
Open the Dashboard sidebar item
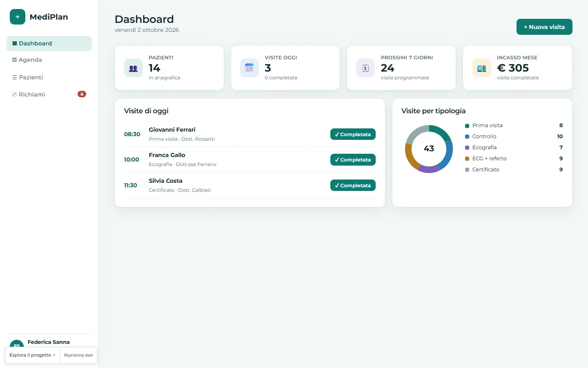pyautogui.click(x=49, y=43)
